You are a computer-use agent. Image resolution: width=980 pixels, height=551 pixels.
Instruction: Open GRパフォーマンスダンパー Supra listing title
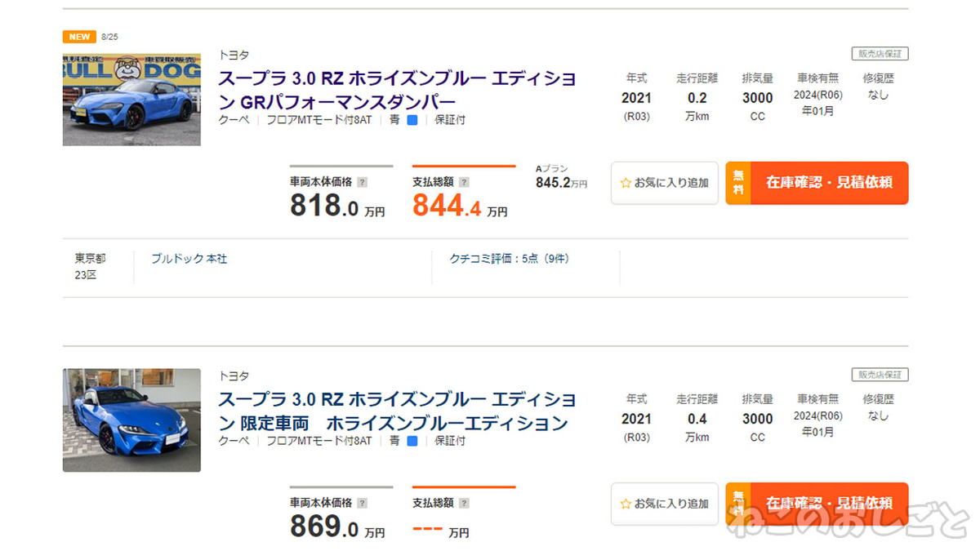(x=397, y=91)
